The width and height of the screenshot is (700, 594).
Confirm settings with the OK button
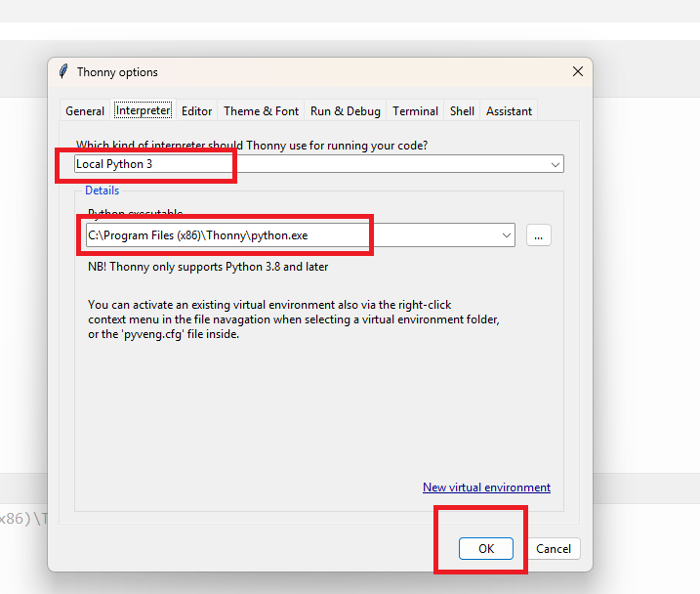[x=486, y=548]
